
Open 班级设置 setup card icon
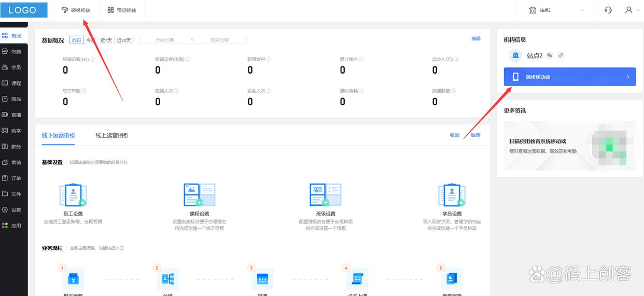(325, 195)
